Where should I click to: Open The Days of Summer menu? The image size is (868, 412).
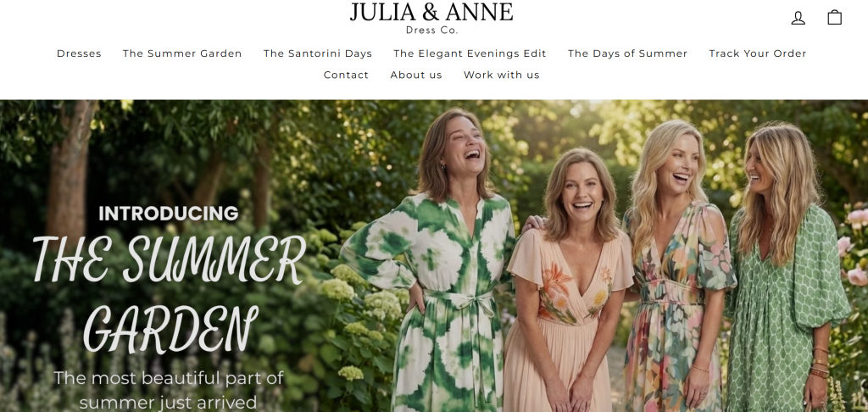[628, 53]
